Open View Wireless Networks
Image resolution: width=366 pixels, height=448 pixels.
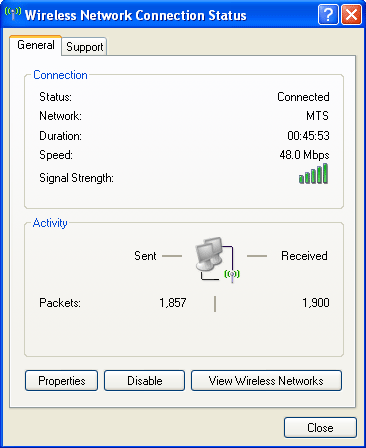point(266,380)
